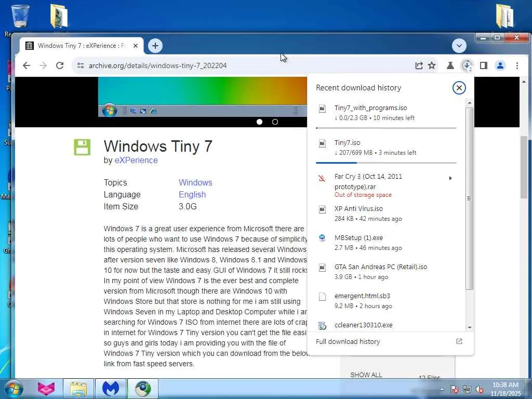
Task: Toggle the downloads toolbar button
Action: [467, 65]
